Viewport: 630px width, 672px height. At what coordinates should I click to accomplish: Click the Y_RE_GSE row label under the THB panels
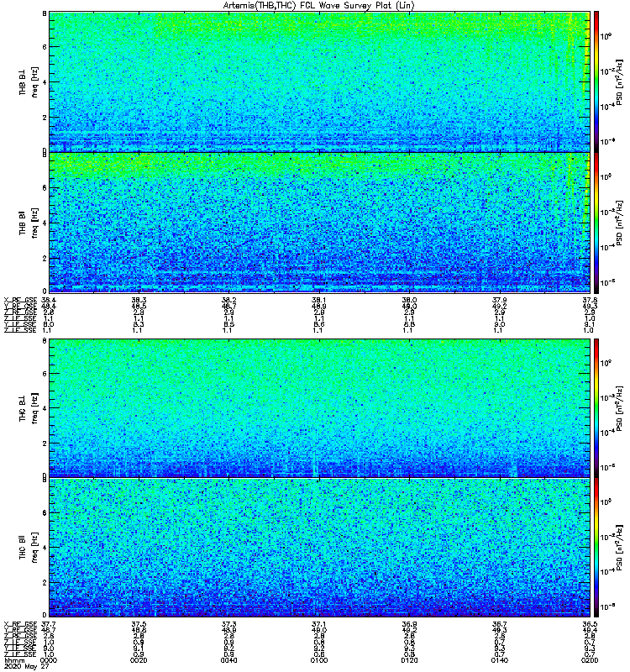tap(20, 306)
